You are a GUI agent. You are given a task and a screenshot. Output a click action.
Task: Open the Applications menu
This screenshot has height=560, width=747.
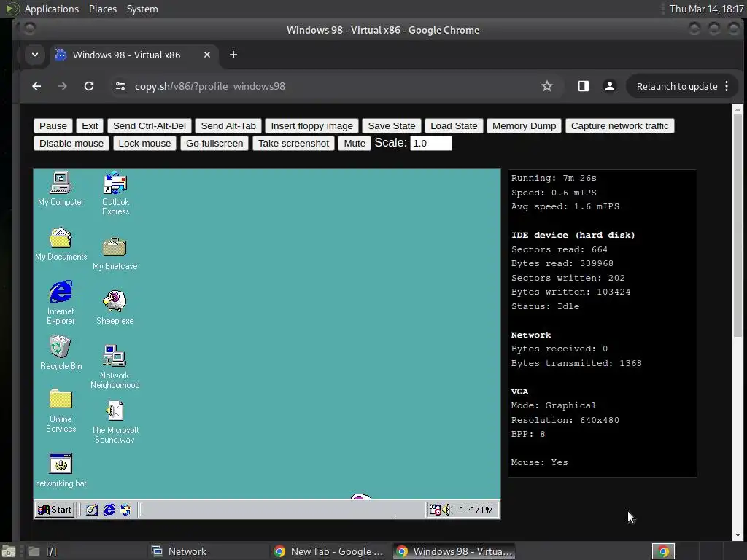click(52, 9)
